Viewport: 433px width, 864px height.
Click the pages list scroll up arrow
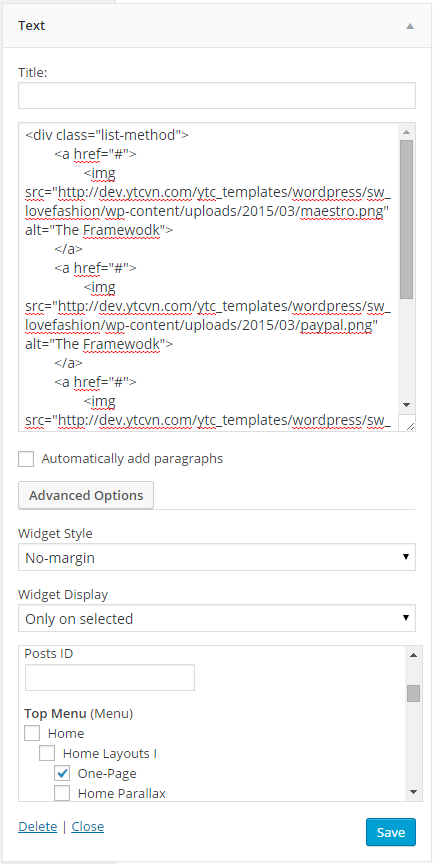pyautogui.click(x=414, y=655)
